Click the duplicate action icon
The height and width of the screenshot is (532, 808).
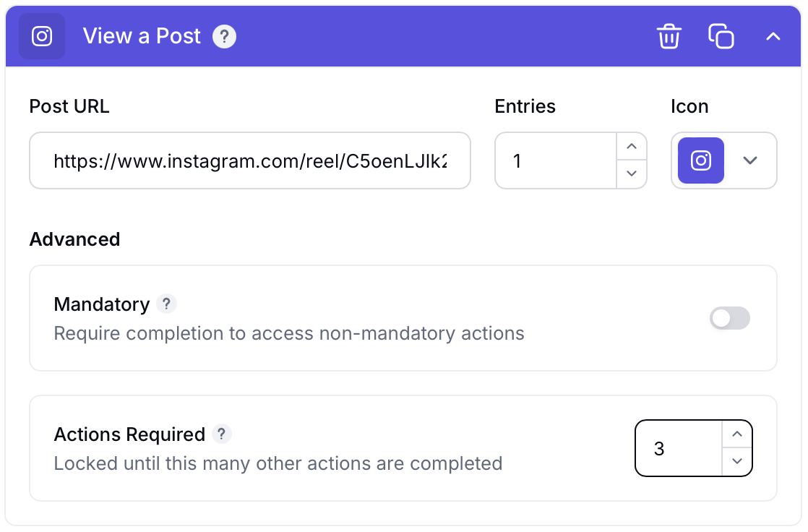[721, 35]
